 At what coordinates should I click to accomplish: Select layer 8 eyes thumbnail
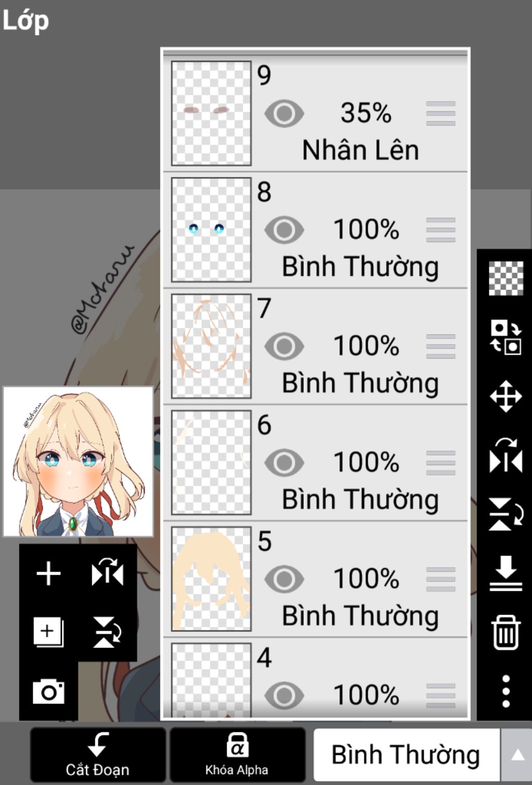tap(211, 230)
